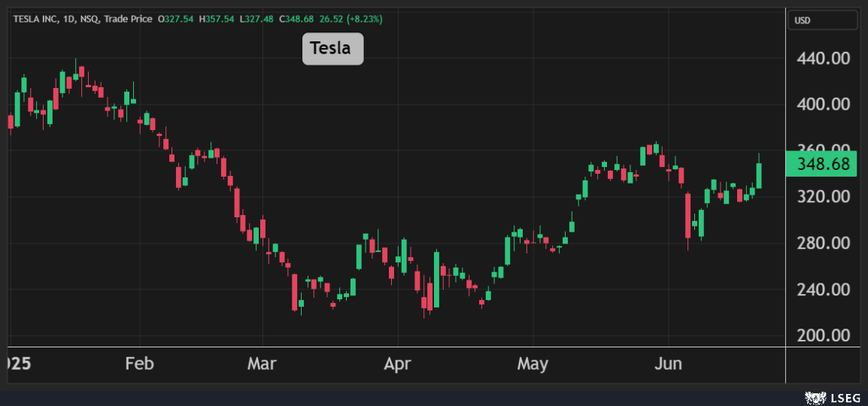The width and height of the screenshot is (868, 406).
Task: Select the TESLA INC symbol name
Action: pyautogui.click(x=38, y=19)
